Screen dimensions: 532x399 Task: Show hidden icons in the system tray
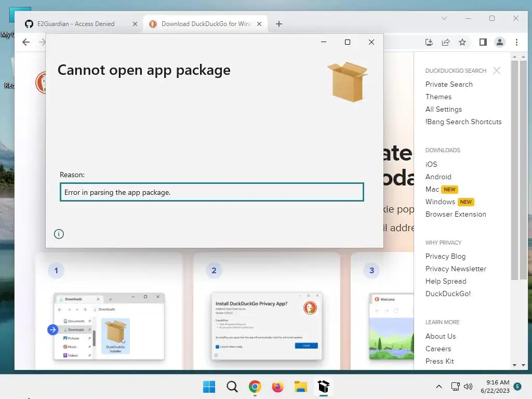tap(438, 387)
